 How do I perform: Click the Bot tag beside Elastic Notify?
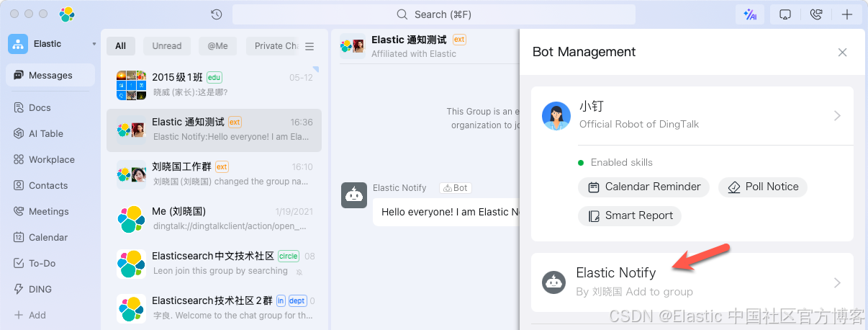pyautogui.click(x=456, y=188)
